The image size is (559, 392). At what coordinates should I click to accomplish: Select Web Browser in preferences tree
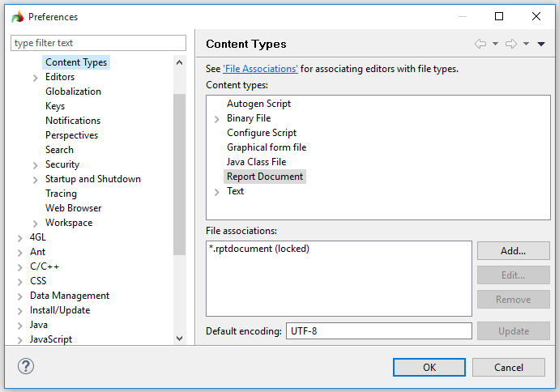pyautogui.click(x=73, y=208)
